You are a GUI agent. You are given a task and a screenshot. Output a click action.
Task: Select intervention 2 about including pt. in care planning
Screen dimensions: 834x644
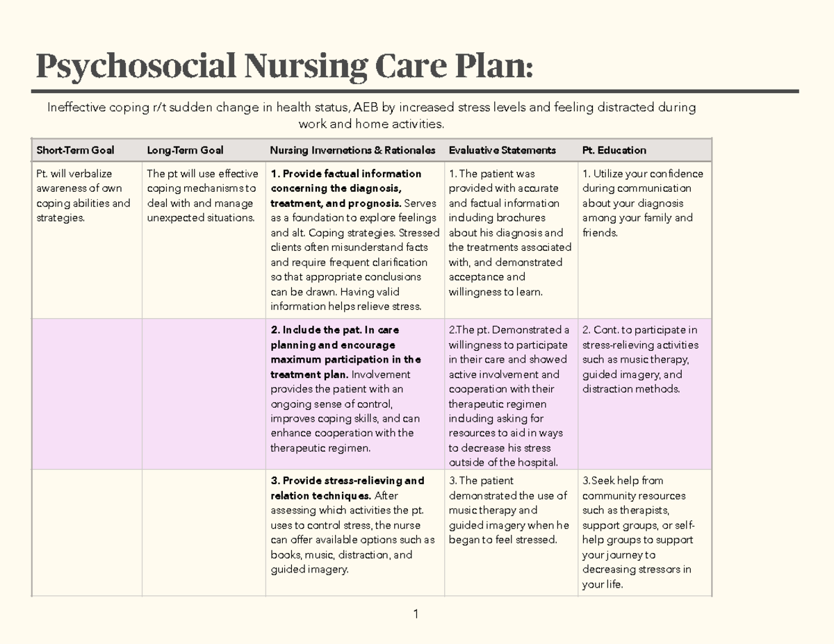[354, 388]
